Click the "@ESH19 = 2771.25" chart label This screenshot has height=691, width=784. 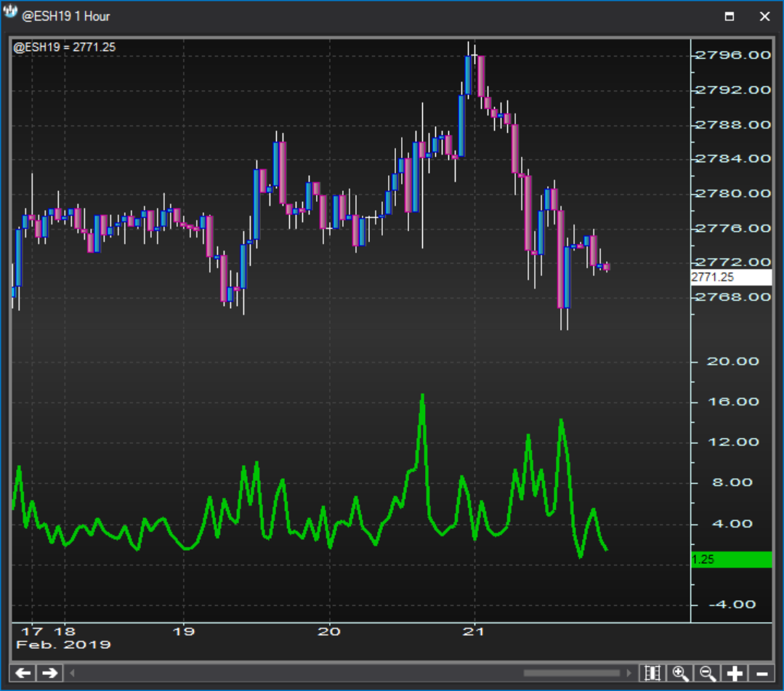click(x=65, y=47)
